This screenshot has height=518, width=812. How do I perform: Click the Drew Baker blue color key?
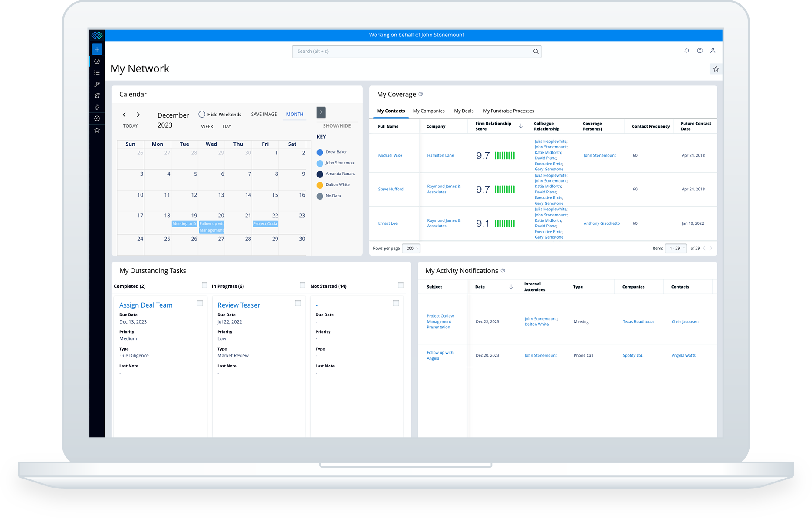pos(320,152)
